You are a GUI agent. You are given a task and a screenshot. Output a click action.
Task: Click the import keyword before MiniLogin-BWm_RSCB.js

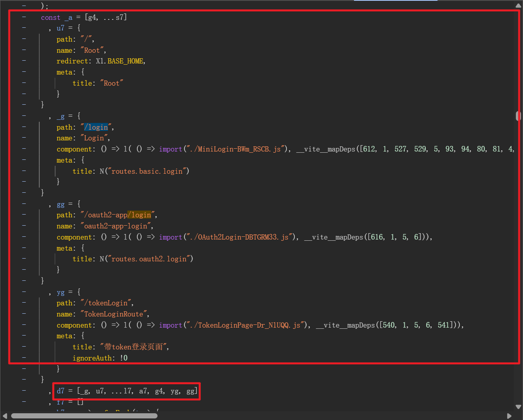170,149
